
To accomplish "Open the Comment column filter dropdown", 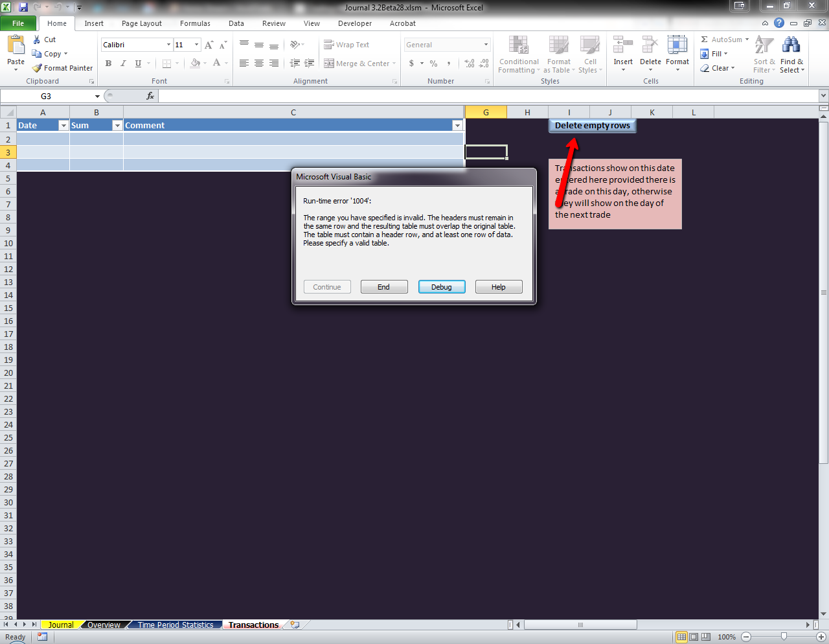I will coord(457,126).
